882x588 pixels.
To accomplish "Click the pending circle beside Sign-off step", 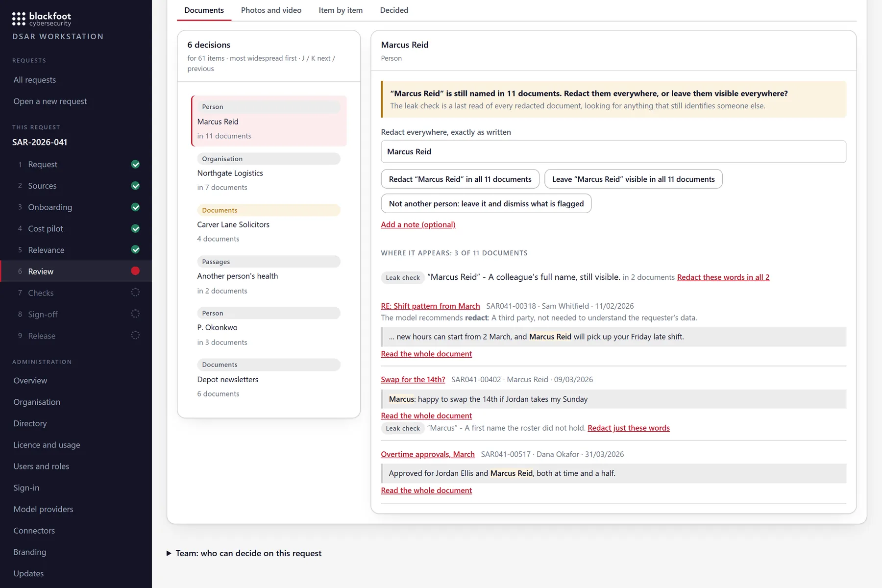I will click(x=136, y=314).
